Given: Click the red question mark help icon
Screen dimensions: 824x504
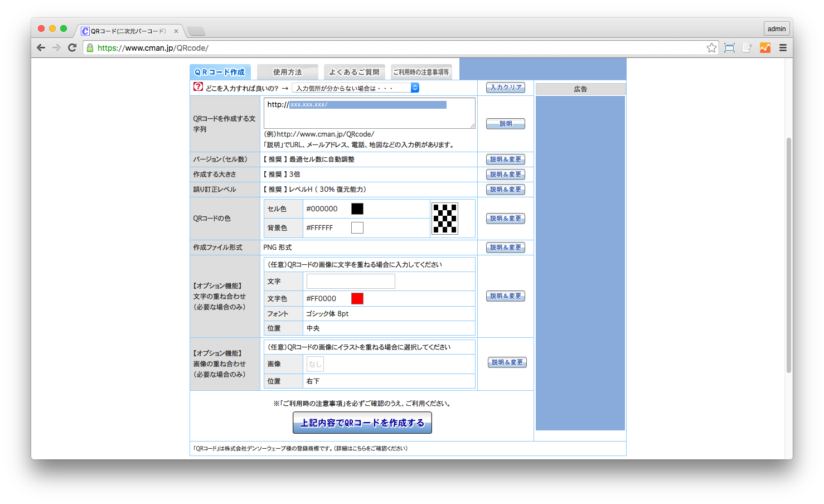Looking at the screenshot, I should 198,87.
